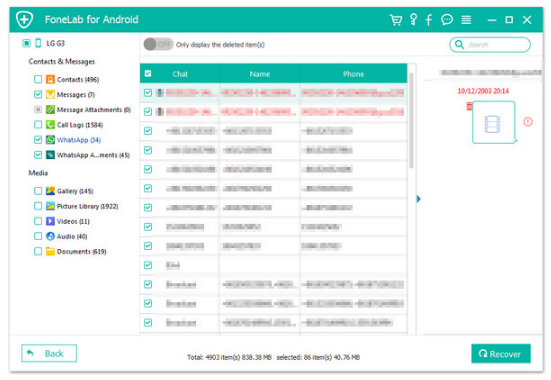Check the Videos (11) checkbox
Viewport: 551px width, 380px height.
tap(38, 221)
